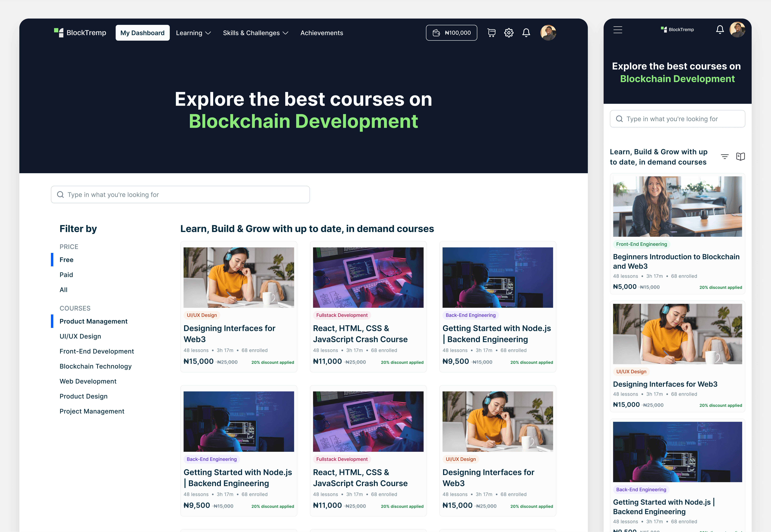Open the wallet showing ₦100,000 balance
Viewport: 771px width, 532px height.
451,33
